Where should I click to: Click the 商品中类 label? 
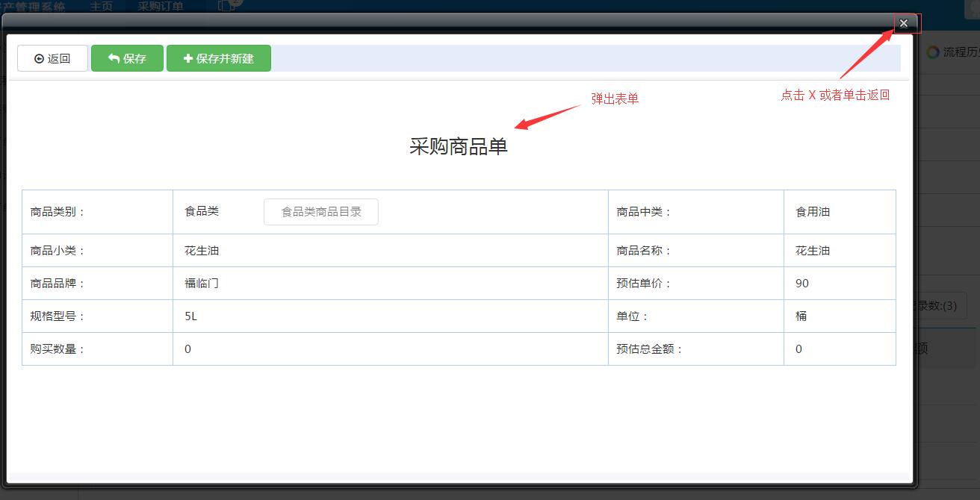pyautogui.click(x=644, y=212)
